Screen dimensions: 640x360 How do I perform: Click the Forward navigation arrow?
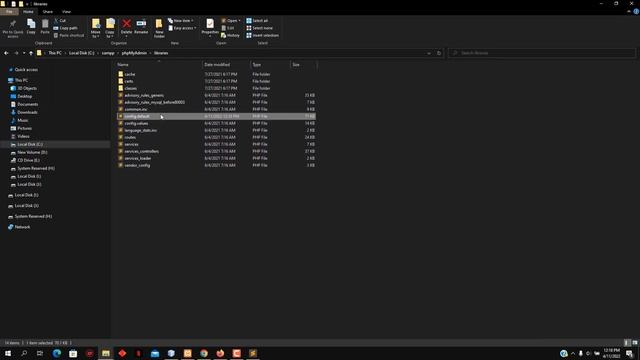(16, 53)
